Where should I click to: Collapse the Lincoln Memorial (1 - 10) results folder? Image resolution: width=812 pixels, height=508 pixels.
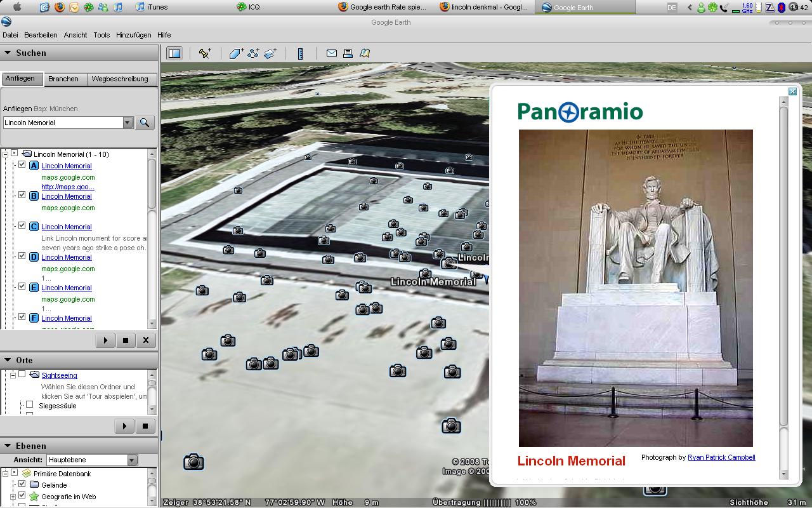click(x=5, y=154)
